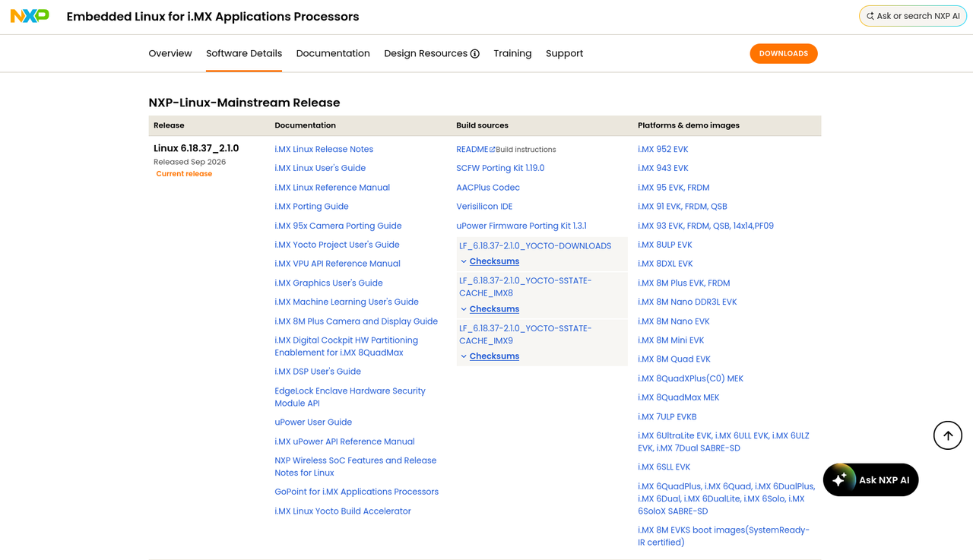Open the uPower User Guide link
Image resolution: width=973 pixels, height=560 pixels.
[313, 422]
